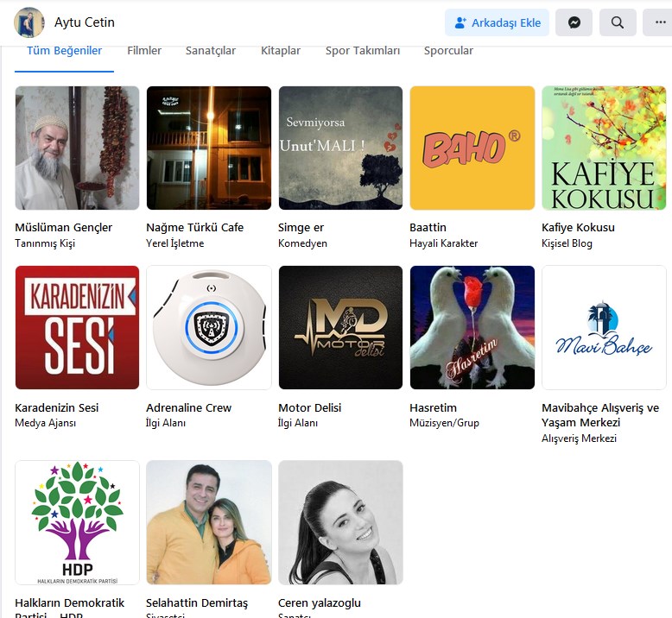Click Yerel İşletme category text
This screenshot has width=672, height=618.
pos(174,243)
